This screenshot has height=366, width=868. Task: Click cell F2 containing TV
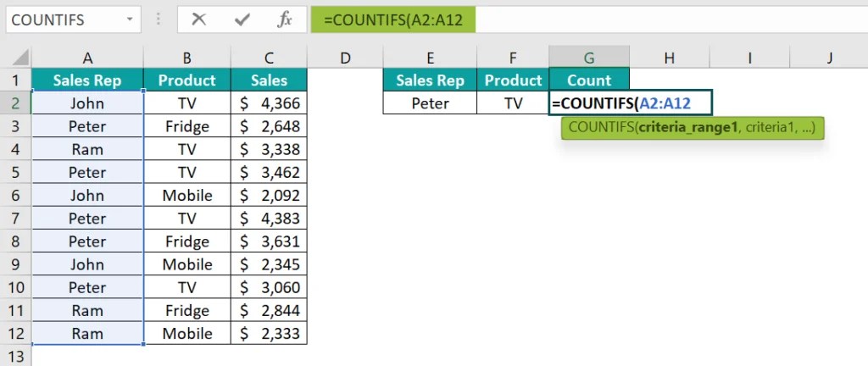point(513,103)
